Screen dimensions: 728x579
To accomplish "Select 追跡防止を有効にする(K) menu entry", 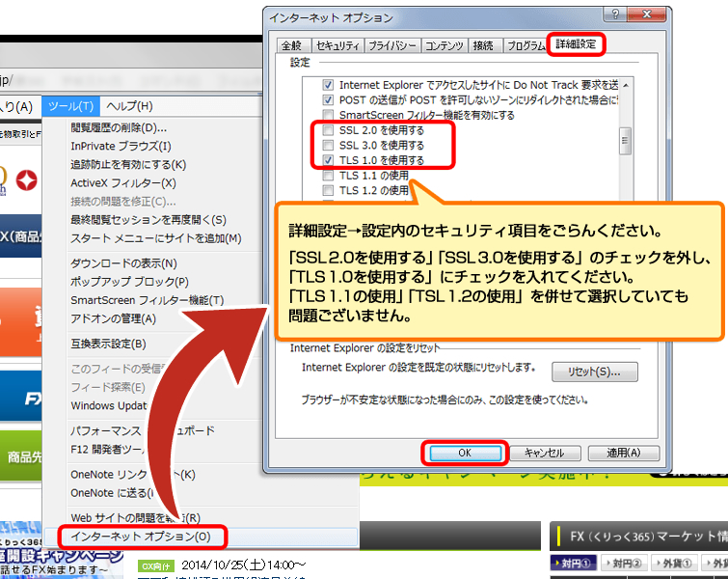I will point(128,165).
